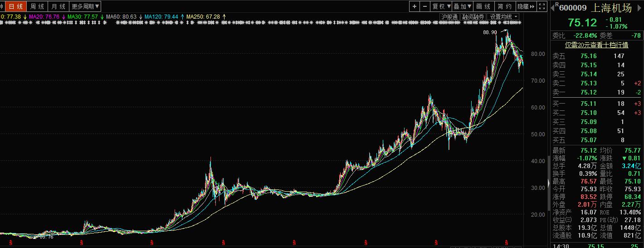Viewport: 644px width, 248px height.
Task: Open 复权 adjustment dropdown
Action: [x=441, y=6]
